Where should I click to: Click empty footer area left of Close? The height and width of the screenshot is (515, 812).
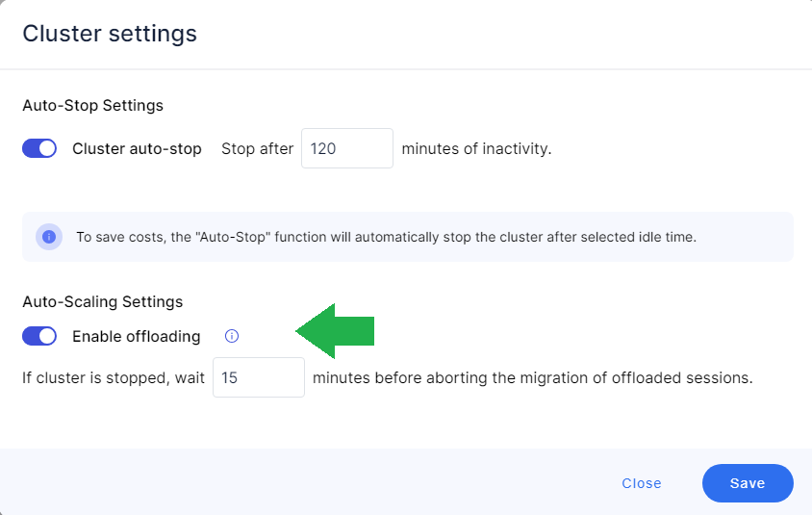pyautogui.click(x=289, y=483)
